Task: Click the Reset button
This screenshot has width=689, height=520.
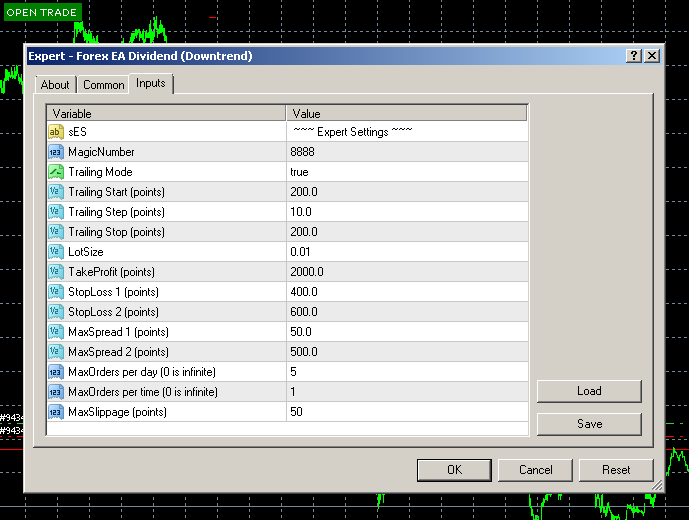Action: click(616, 469)
